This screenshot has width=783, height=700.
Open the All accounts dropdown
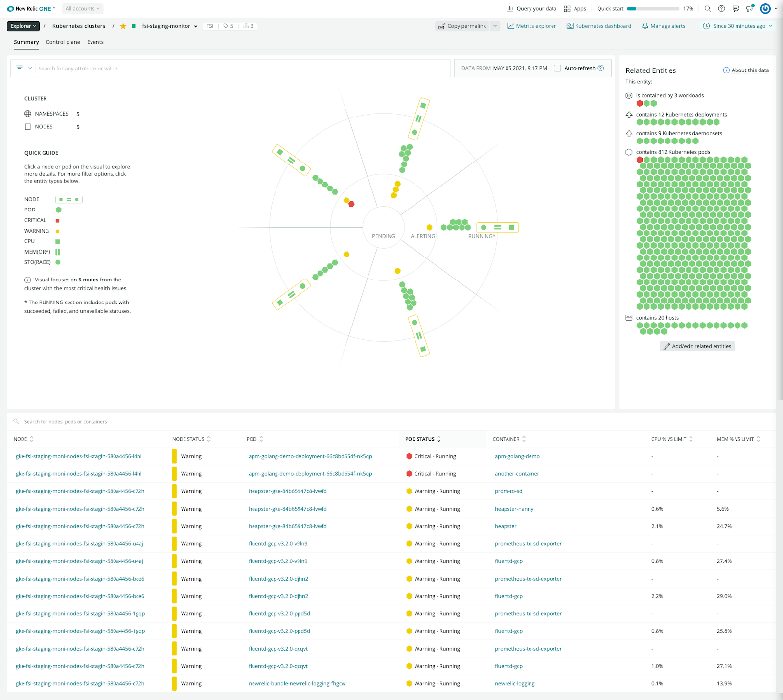click(82, 8)
